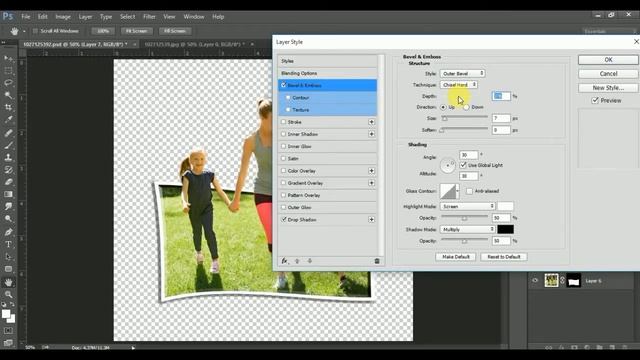
Task: Select the Zoom tool in toolbar
Action: (x=8, y=294)
